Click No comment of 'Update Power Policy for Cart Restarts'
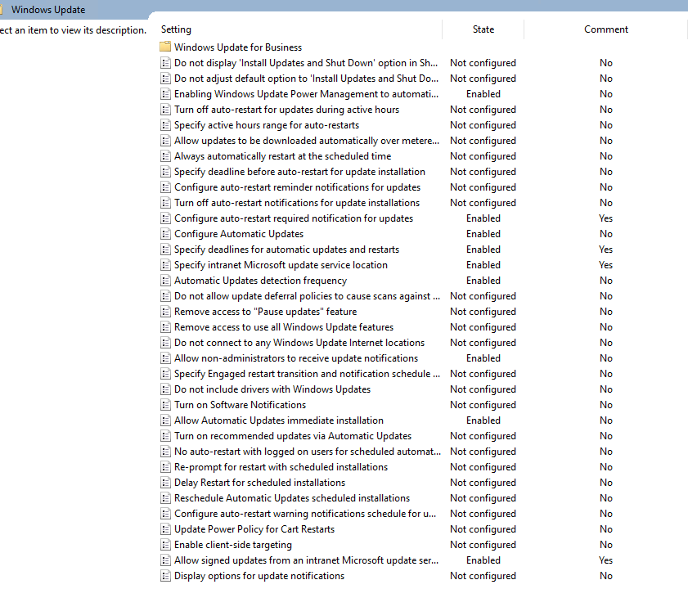Screen dimensions: 688x616 point(606,529)
